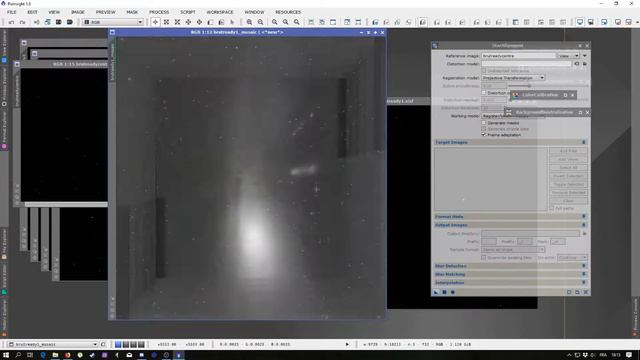The height and width of the screenshot is (360, 640).
Task: Expand the Star Detection section
Action: coord(583,266)
